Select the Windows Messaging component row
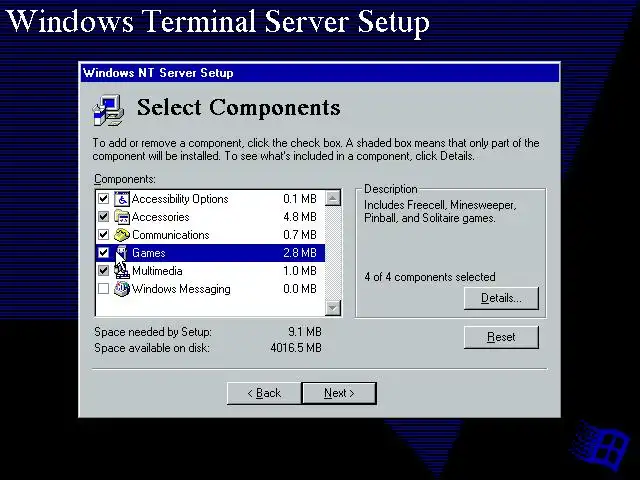The image size is (640, 480). (x=210, y=289)
